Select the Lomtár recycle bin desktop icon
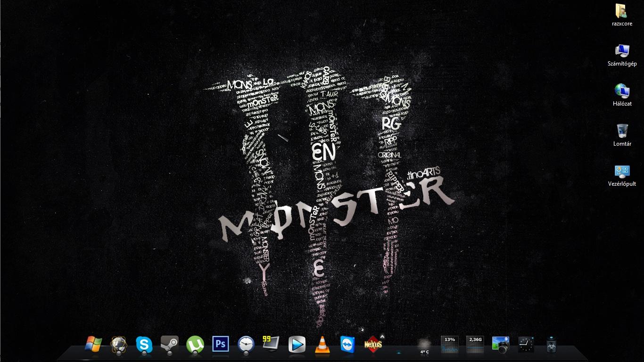 tap(622, 135)
